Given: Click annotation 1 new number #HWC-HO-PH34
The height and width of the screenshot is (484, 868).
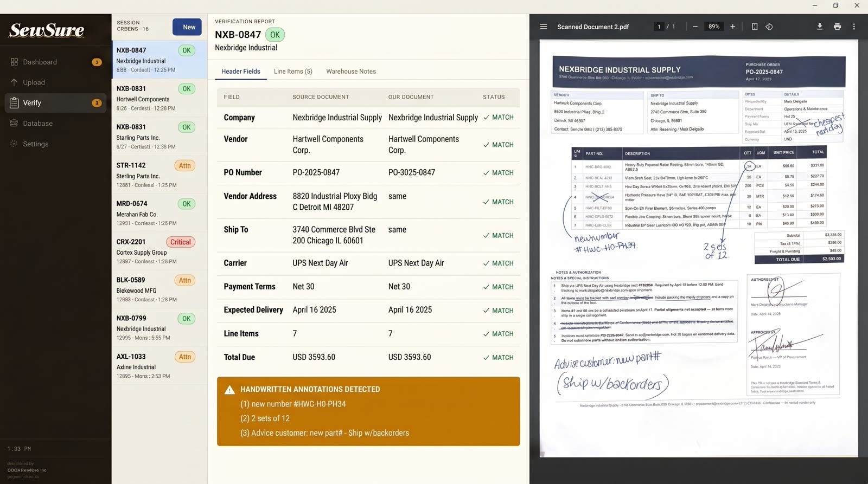Looking at the screenshot, I should (293, 404).
